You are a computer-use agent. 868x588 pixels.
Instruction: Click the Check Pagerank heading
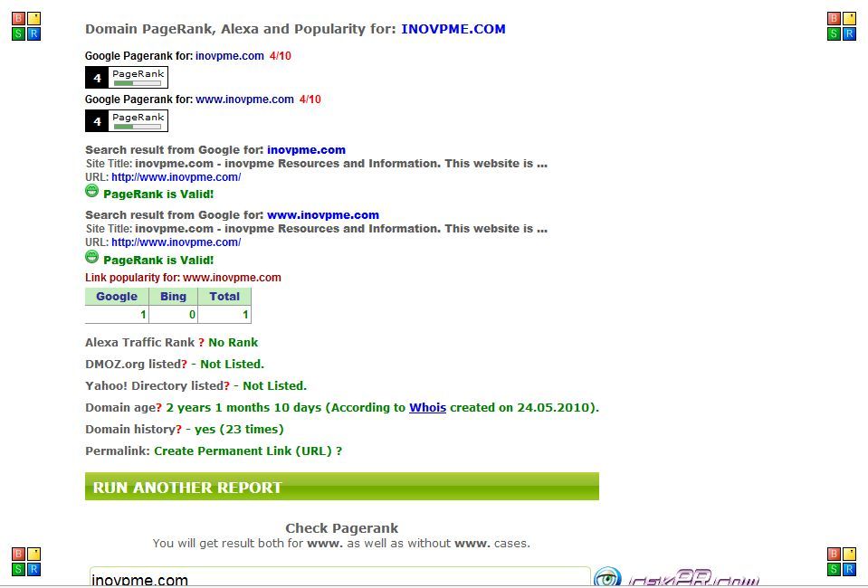click(341, 528)
